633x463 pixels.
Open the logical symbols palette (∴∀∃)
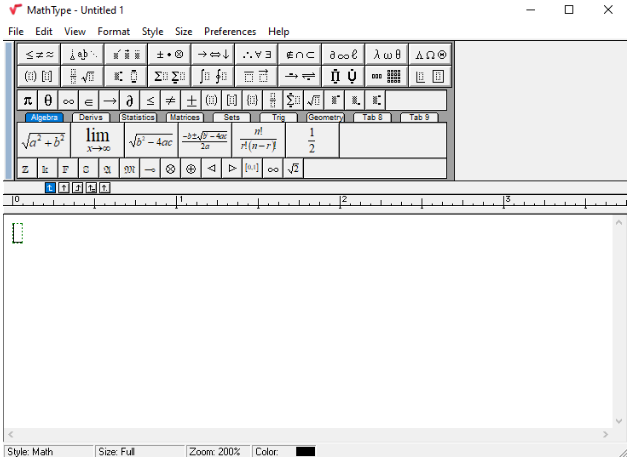coord(256,54)
